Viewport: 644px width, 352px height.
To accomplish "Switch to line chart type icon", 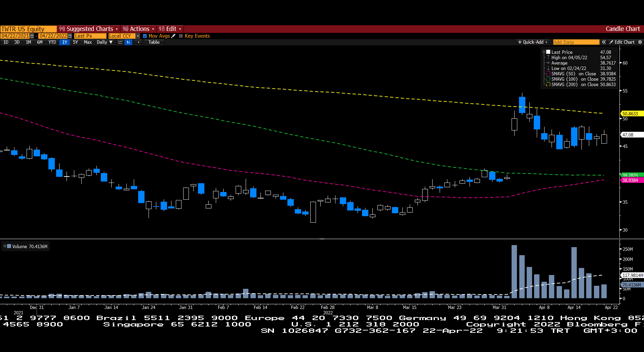I will tap(120, 42).
